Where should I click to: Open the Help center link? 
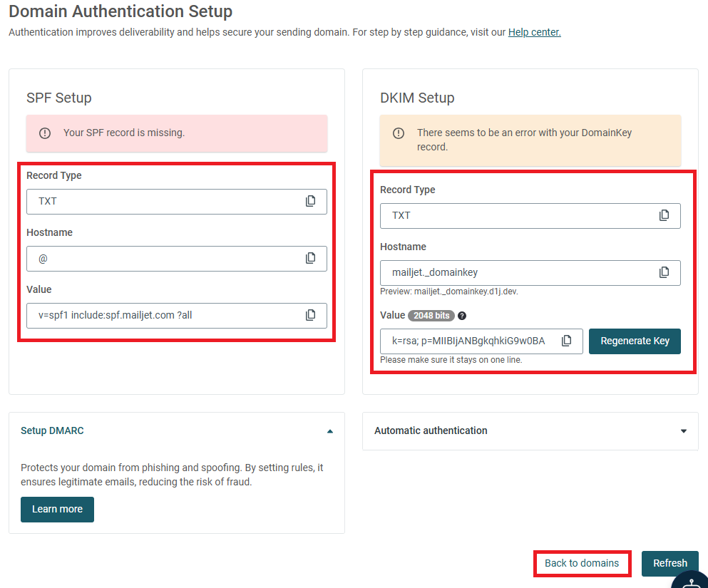534,32
